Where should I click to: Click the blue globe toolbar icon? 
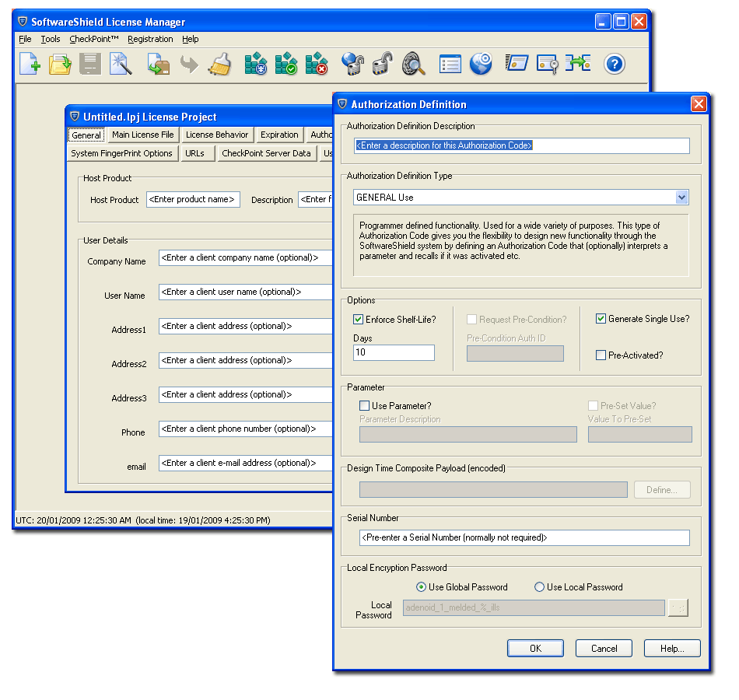point(481,64)
